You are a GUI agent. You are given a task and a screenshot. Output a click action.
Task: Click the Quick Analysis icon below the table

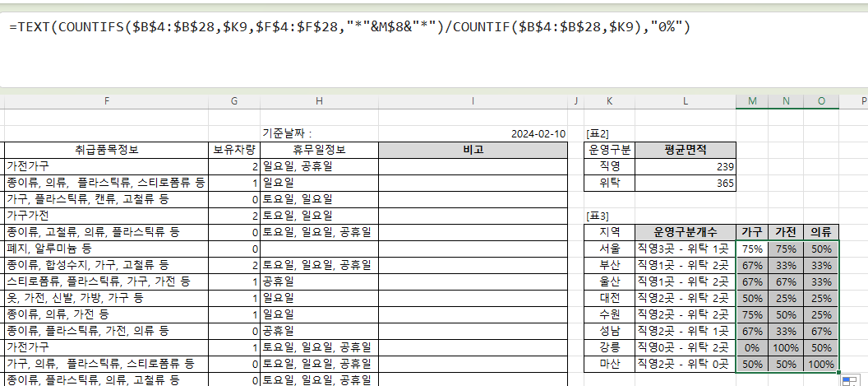(x=847, y=379)
